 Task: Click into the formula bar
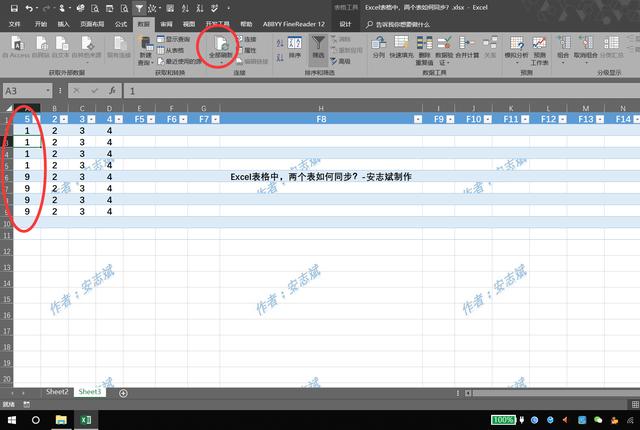382,91
